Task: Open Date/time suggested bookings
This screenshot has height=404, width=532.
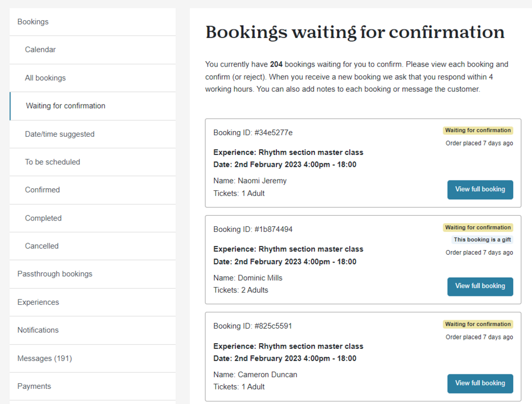Action: tap(92, 134)
